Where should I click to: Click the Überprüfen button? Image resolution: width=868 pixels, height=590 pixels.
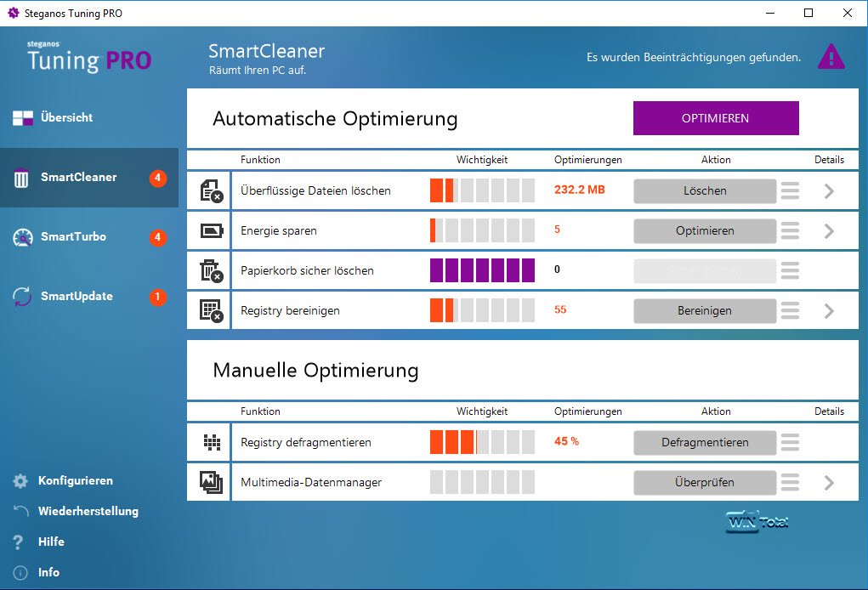pos(705,482)
